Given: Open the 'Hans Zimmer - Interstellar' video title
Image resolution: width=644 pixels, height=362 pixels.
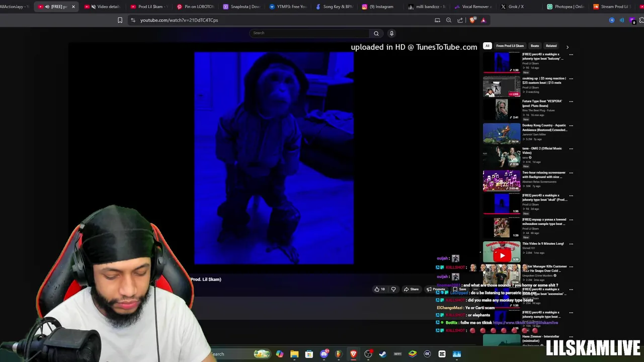Looking at the screenshot, I should pyautogui.click(x=541, y=338).
